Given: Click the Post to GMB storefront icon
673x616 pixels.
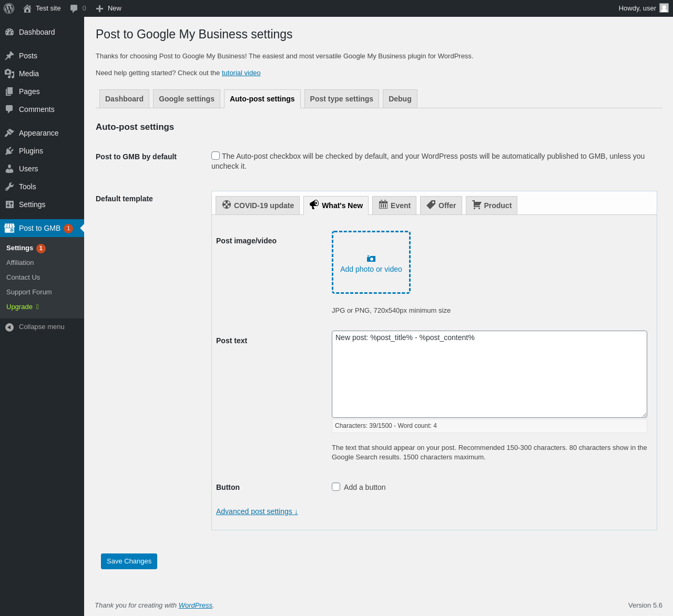Looking at the screenshot, I should tap(9, 228).
